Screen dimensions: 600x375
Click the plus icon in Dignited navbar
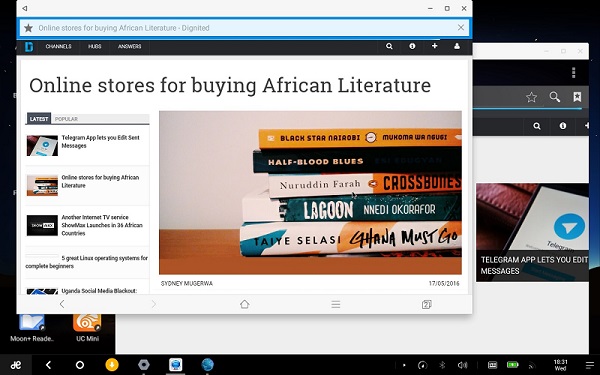tap(435, 46)
